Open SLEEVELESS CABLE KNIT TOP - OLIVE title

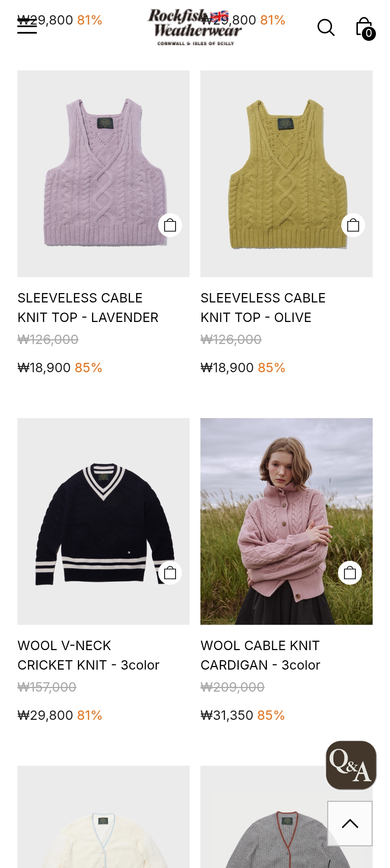pos(263,308)
